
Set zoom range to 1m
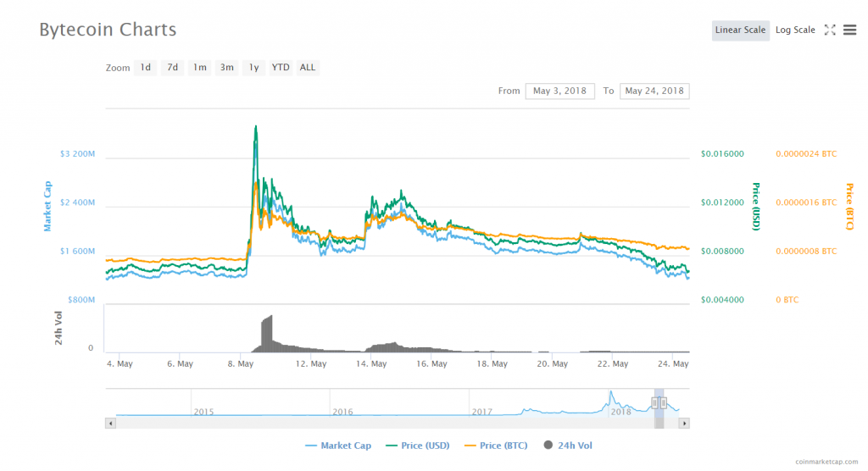(199, 68)
